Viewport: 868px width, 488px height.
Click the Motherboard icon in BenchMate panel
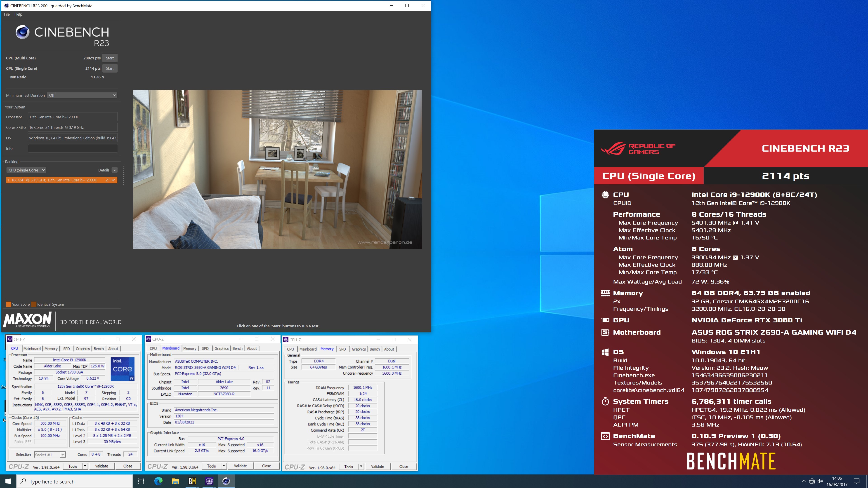coord(605,332)
